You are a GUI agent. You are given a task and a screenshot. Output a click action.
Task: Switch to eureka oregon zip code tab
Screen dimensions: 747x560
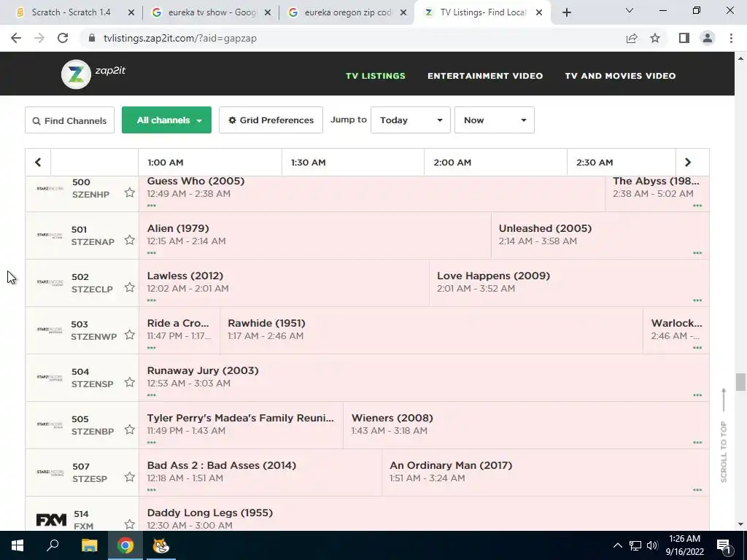[348, 12]
